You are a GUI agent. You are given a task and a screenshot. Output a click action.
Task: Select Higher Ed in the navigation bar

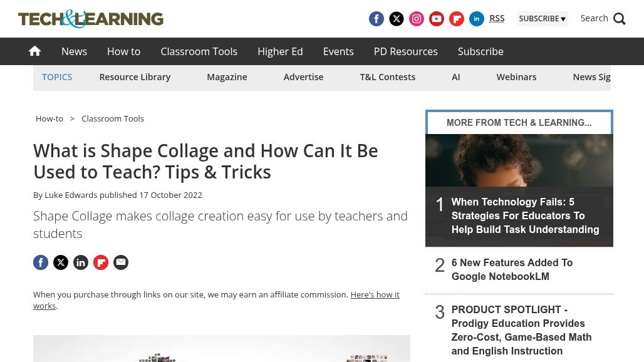(280, 51)
